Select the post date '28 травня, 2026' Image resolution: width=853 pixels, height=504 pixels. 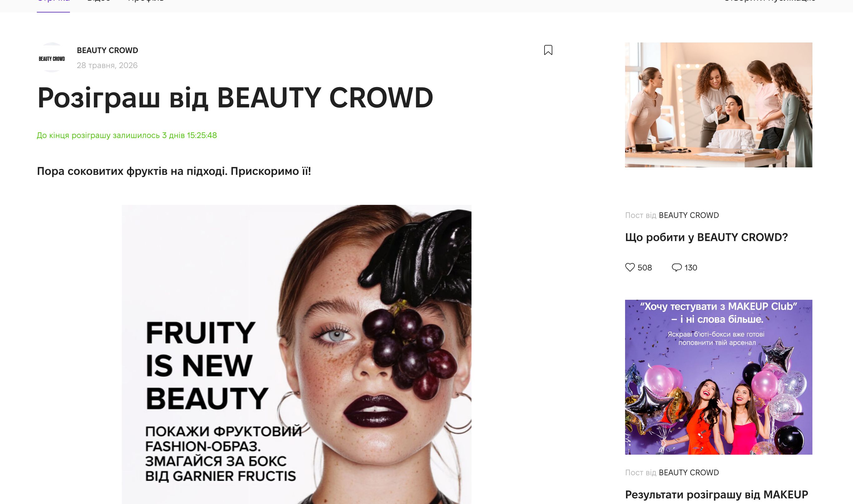107,65
